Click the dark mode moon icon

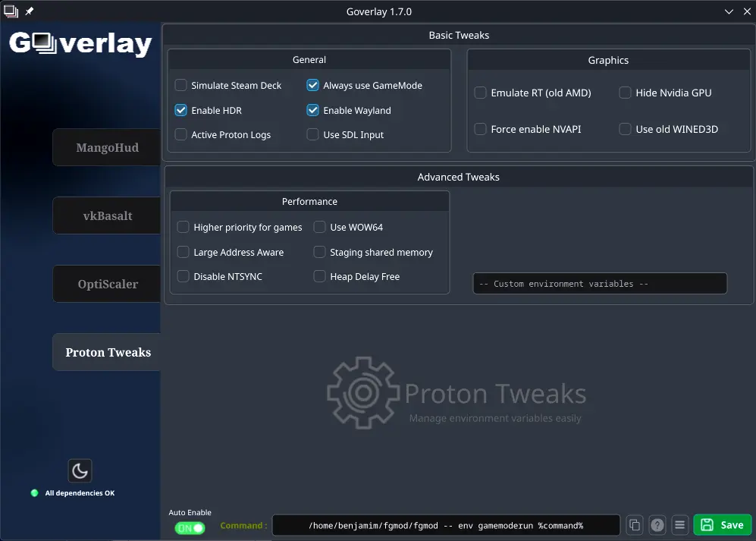tap(80, 470)
